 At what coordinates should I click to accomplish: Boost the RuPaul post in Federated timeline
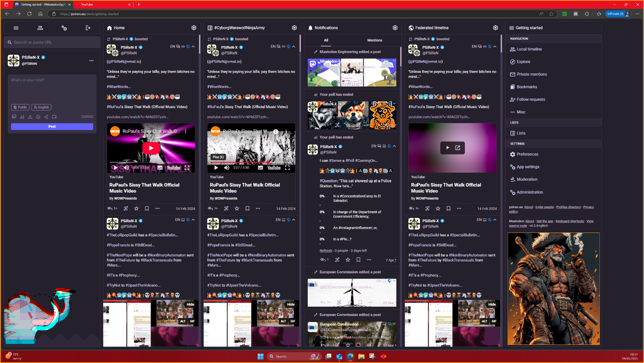(427, 209)
